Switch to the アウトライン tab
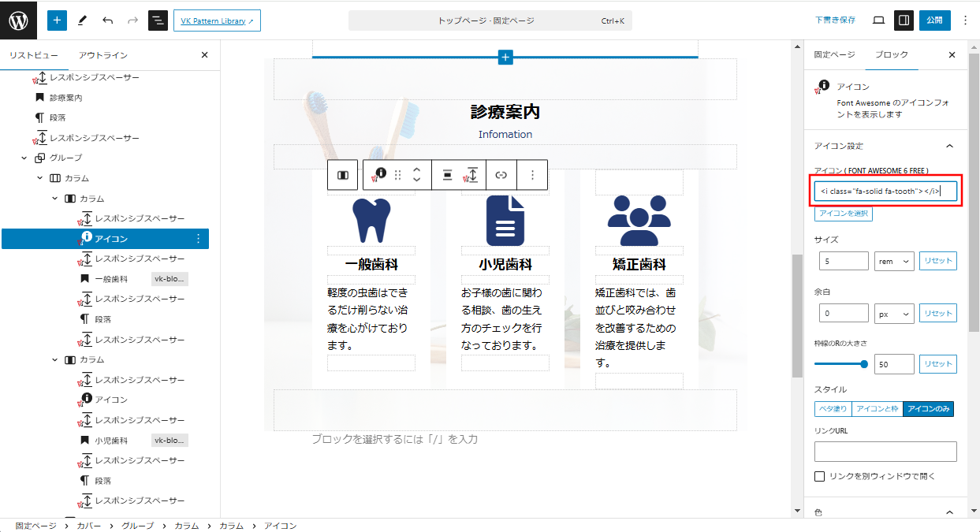Viewport: 980px width, 532px height. coord(102,55)
